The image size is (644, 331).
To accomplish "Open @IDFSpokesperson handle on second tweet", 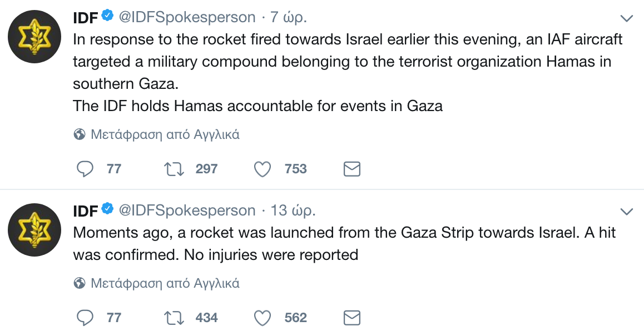I will pos(187,210).
